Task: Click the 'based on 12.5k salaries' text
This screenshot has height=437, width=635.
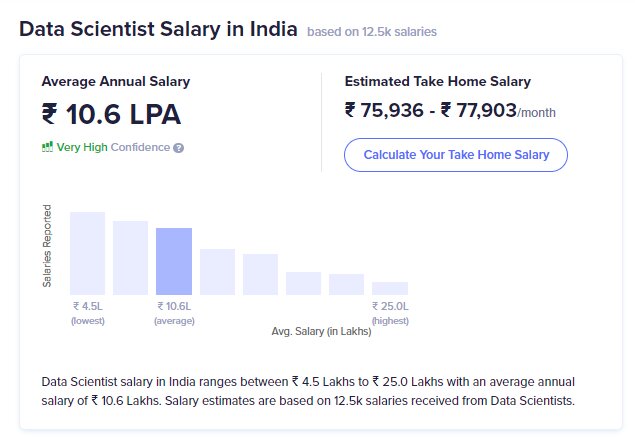Action: tap(372, 32)
